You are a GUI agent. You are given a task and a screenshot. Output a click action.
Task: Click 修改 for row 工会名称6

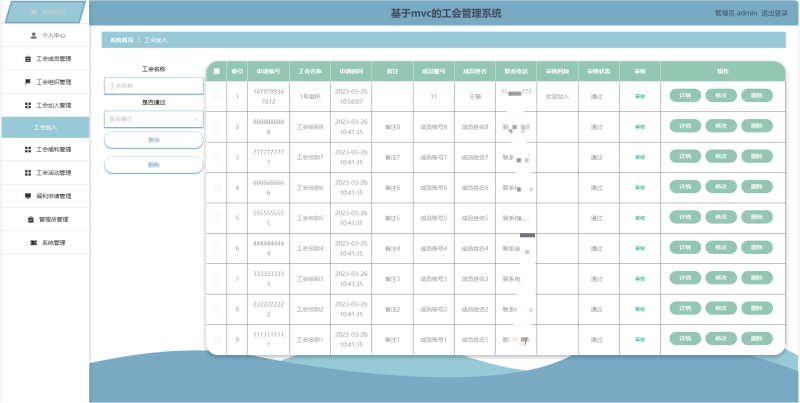(721, 187)
